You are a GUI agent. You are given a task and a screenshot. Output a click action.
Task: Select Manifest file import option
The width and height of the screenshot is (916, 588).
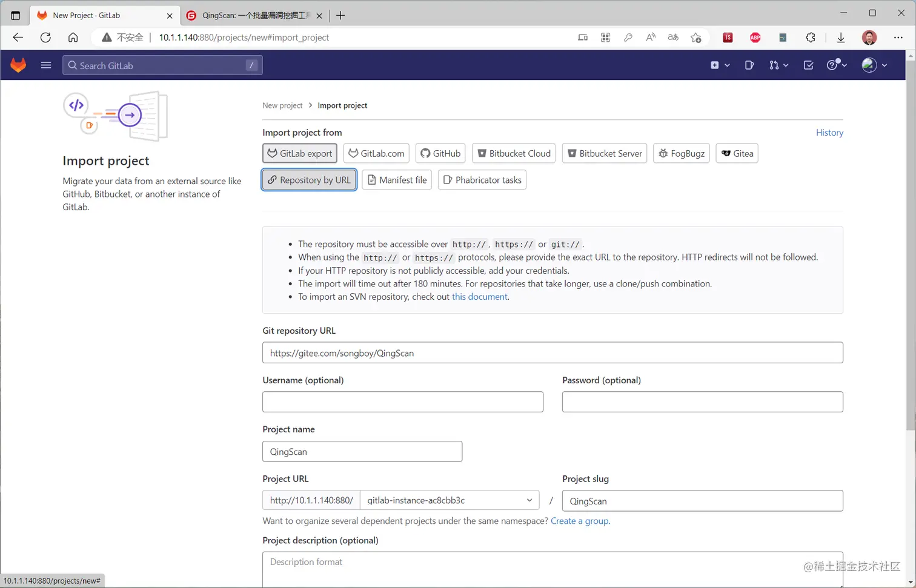click(397, 180)
